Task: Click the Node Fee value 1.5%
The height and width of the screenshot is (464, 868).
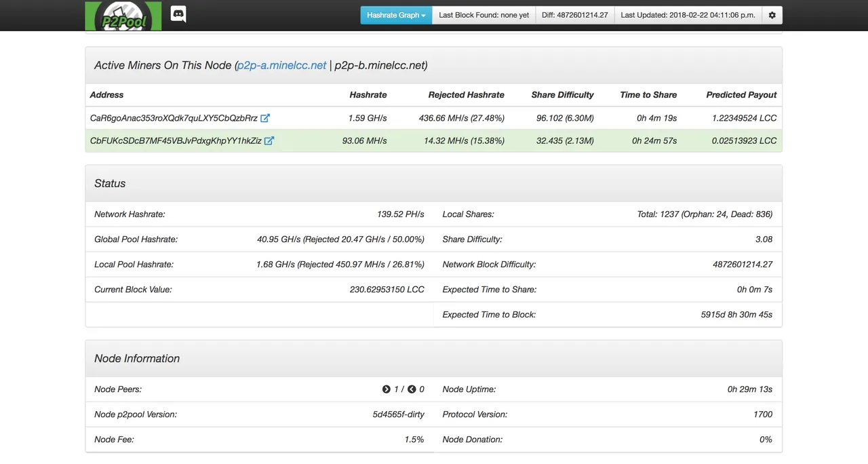Action: (x=414, y=440)
